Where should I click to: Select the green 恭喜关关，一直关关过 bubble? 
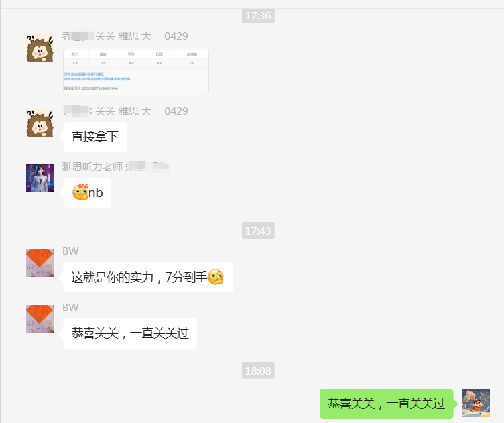click(386, 404)
